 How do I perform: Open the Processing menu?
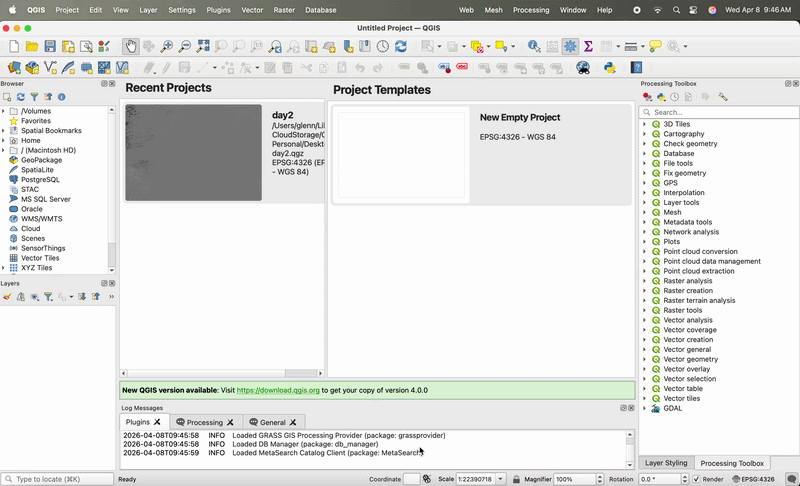pos(531,10)
